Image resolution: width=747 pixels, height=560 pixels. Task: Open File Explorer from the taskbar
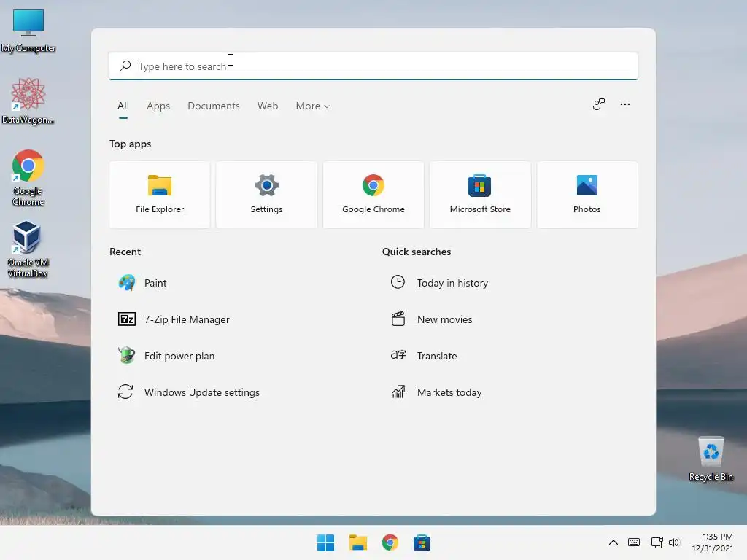357,542
